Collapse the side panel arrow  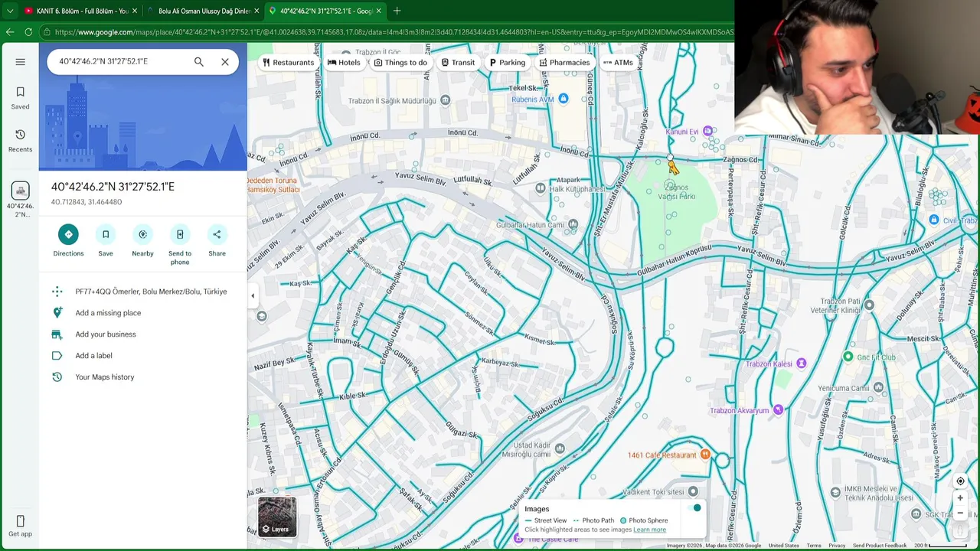(253, 296)
